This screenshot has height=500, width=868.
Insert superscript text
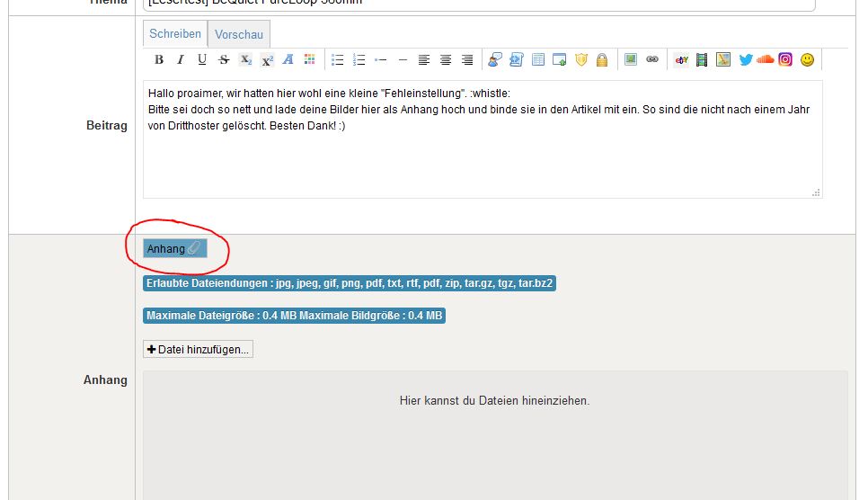(267, 60)
